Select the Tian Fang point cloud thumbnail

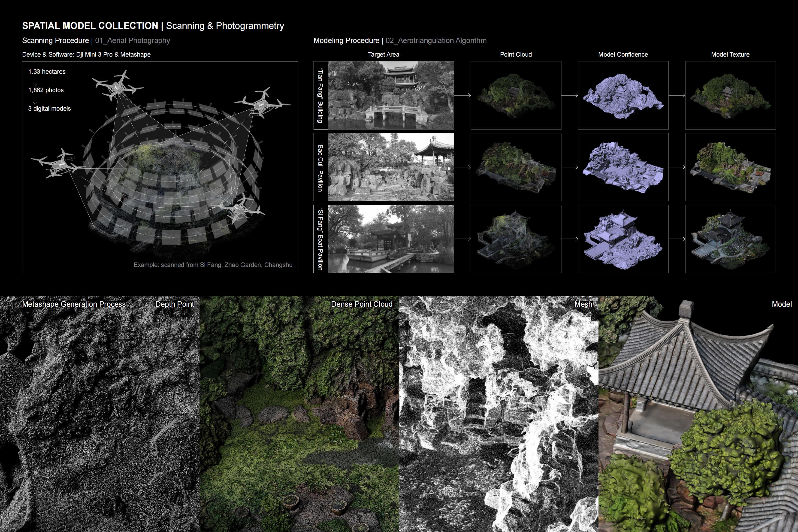(516, 95)
